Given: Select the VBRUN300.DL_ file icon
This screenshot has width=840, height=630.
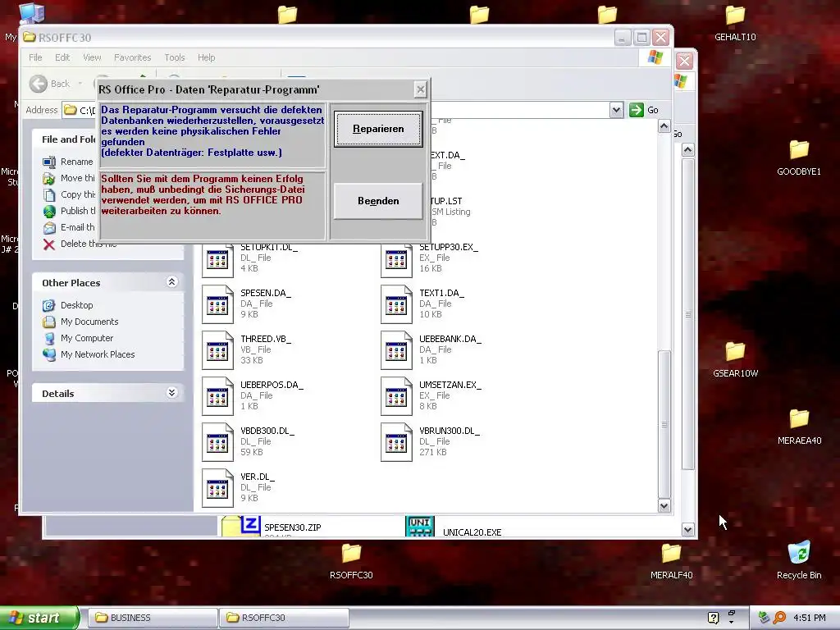Looking at the screenshot, I should tap(396, 442).
